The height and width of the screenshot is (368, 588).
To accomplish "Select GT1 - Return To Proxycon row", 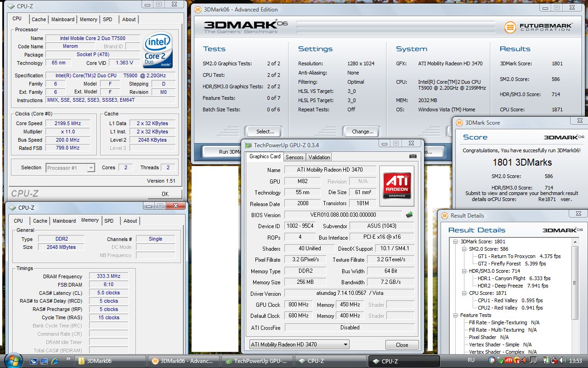I will (519, 256).
